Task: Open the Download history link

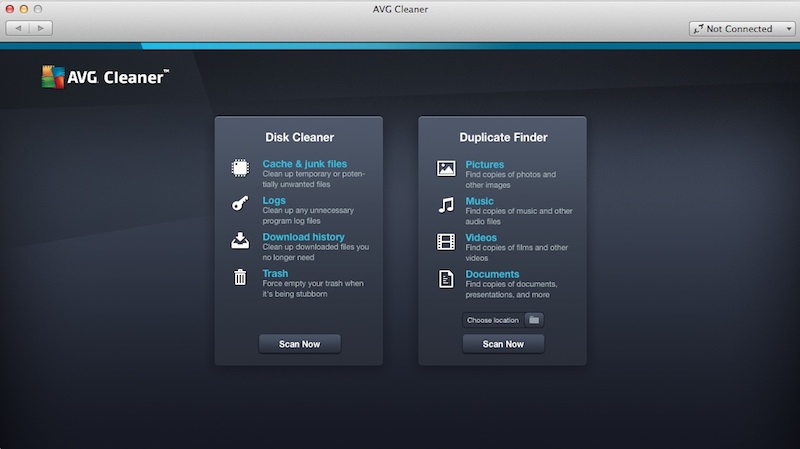Action: point(303,237)
